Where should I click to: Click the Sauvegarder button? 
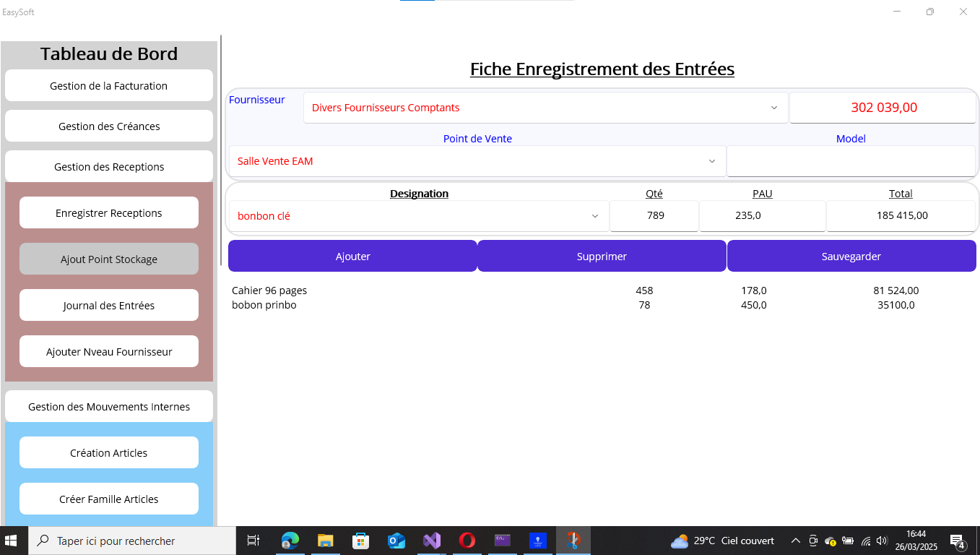[x=851, y=257]
